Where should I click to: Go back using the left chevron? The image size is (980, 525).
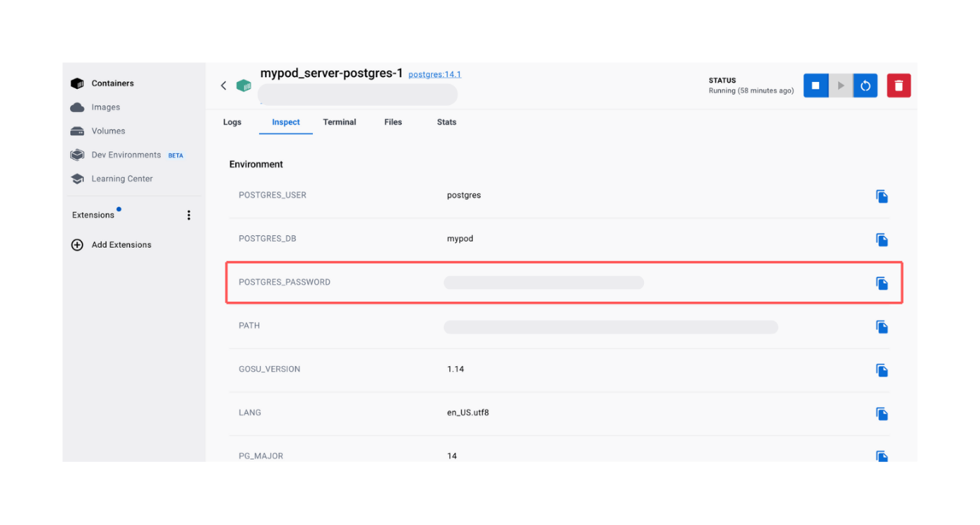(x=223, y=85)
